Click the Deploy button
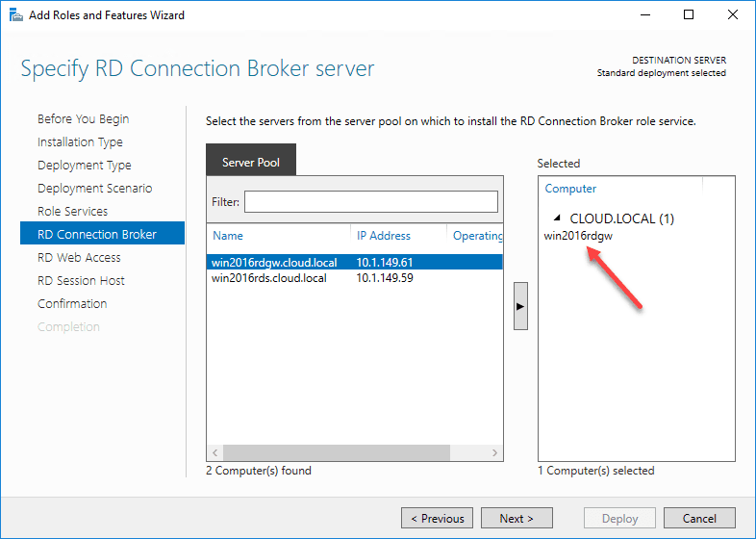756x539 pixels. (619, 518)
